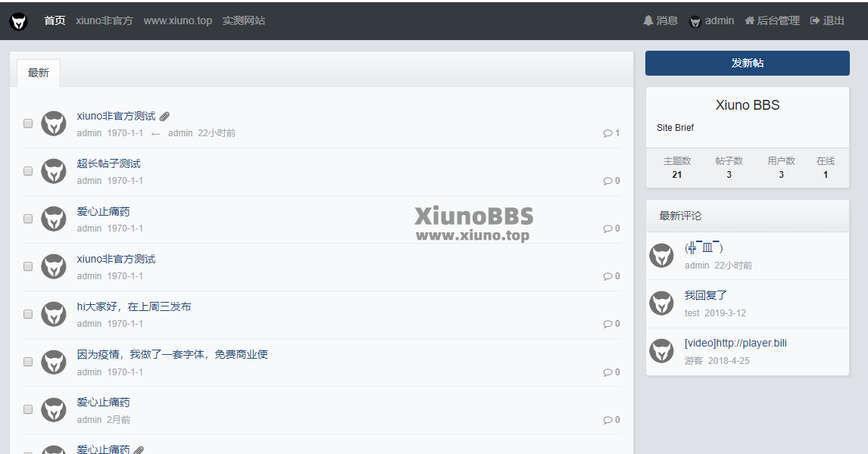Tick checkbox for hi大家好 thread
This screenshot has height=454, width=868.
28,314
